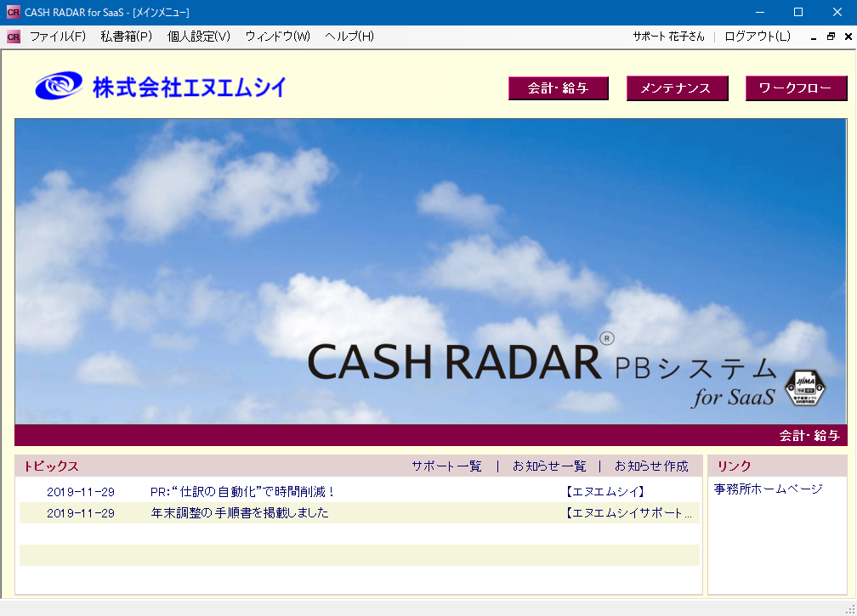The height and width of the screenshot is (616, 857).
Task: Click the 会計・給与 label in the maroon bar
Action: 809,435
